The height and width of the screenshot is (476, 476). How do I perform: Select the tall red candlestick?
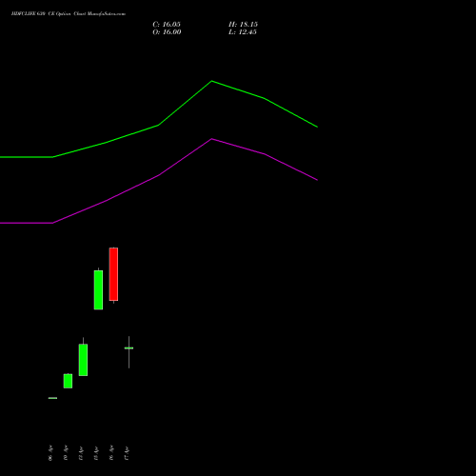[113, 274]
